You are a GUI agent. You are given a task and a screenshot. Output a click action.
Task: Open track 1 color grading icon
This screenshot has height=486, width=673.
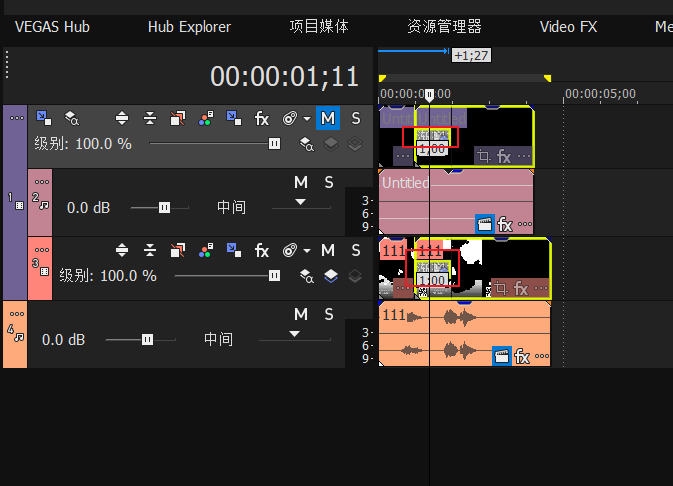tap(206, 118)
